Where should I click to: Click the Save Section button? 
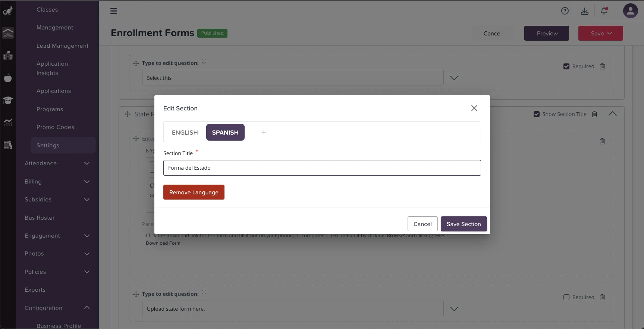464,224
